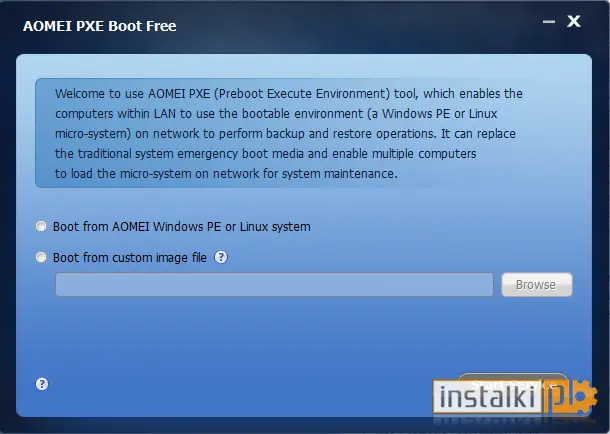Focus the custom image path field
Viewport: 610px width, 434px height.
tap(274, 285)
